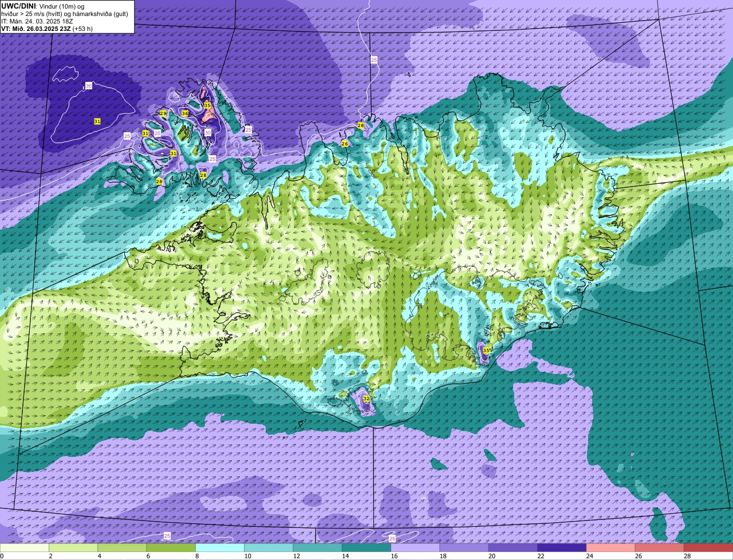
Task: Click the yellow gust label 26
Action: [x=345, y=144]
